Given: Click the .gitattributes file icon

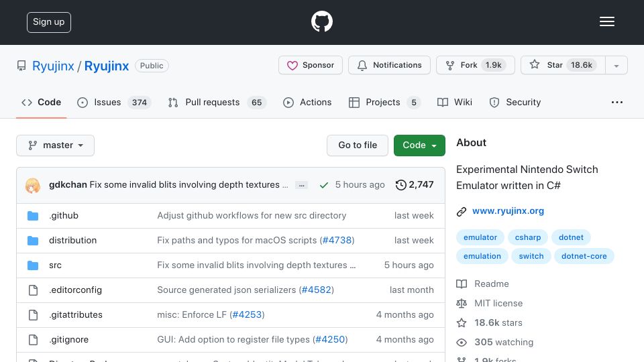Looking at the screenshot, I should [x=33, y=315].
